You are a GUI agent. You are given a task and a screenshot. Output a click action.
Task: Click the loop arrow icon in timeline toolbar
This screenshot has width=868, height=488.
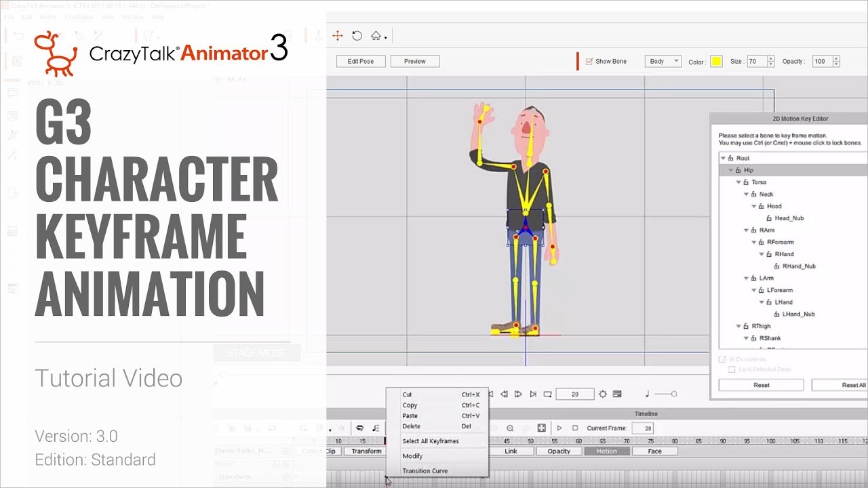pos(359,428)
